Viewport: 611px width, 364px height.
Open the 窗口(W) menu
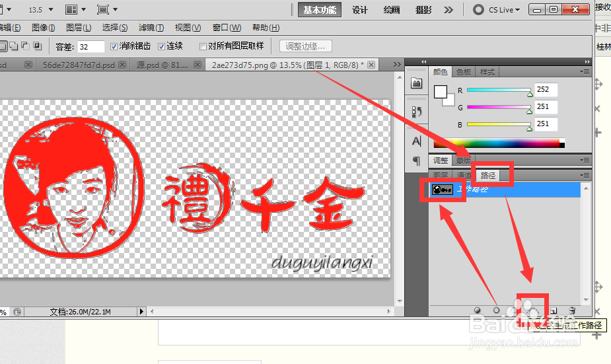point(227,28)
